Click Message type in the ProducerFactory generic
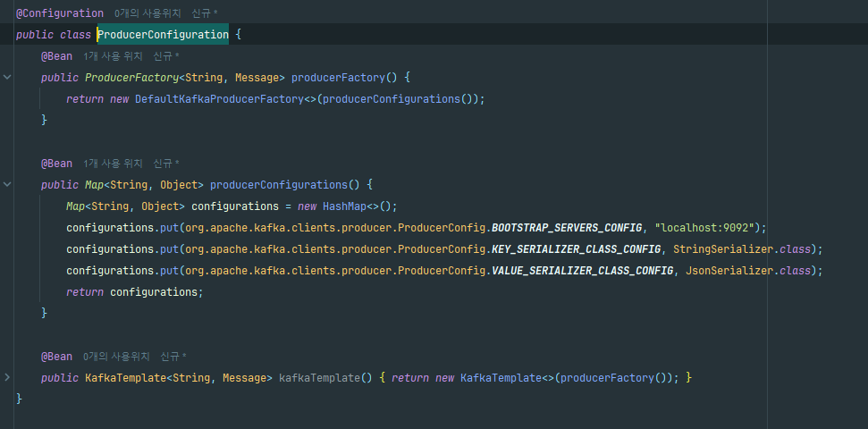 point(257,78)
